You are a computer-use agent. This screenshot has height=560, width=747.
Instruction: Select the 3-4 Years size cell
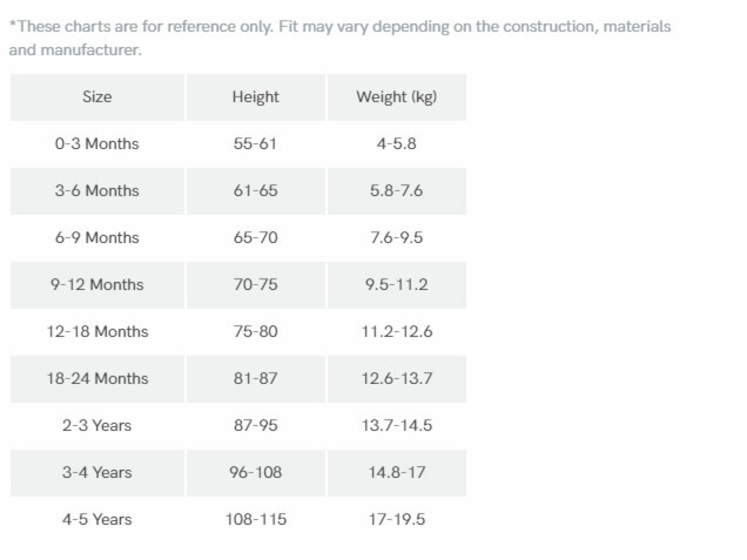[x=97, y=473]
